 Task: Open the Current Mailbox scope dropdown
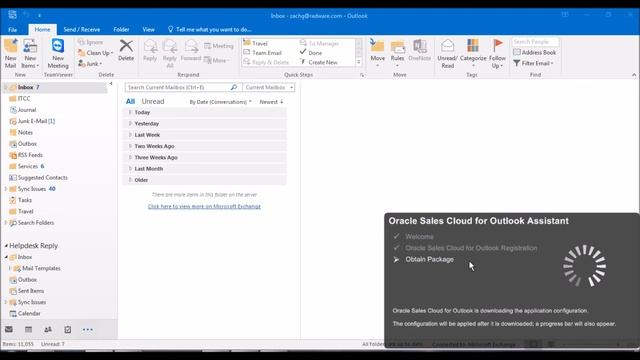269,87
